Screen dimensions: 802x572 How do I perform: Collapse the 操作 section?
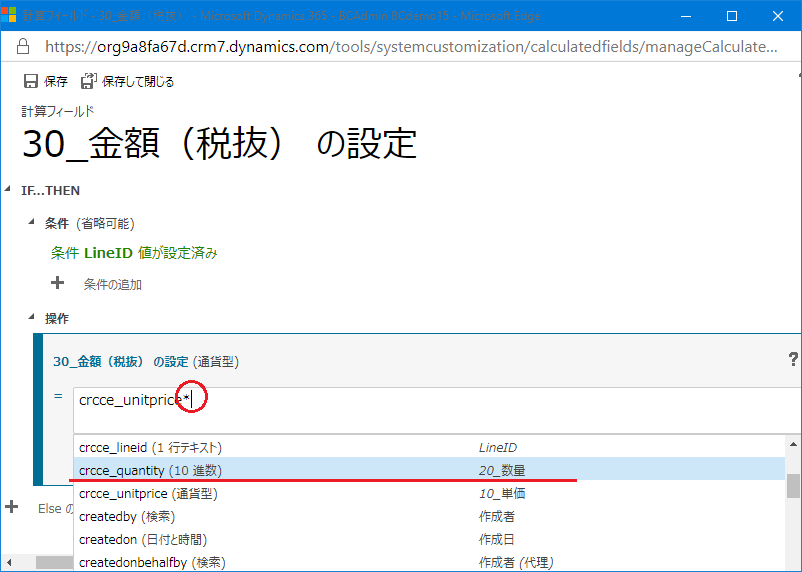pos(31,317)
